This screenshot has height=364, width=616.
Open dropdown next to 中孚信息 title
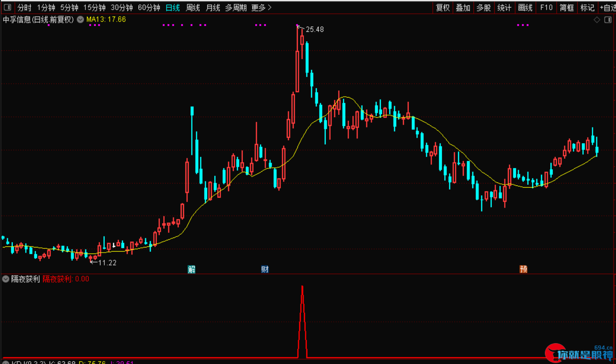80,19
